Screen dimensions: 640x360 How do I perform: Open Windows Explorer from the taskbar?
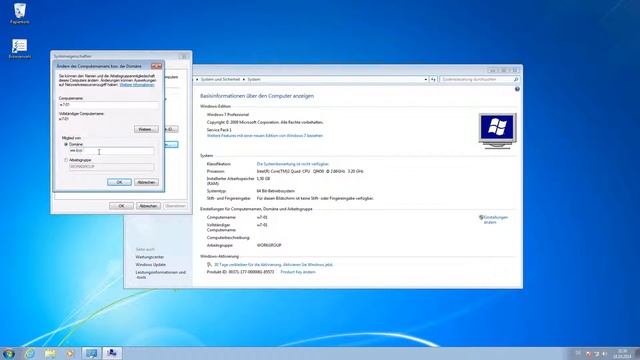[50, 353]
